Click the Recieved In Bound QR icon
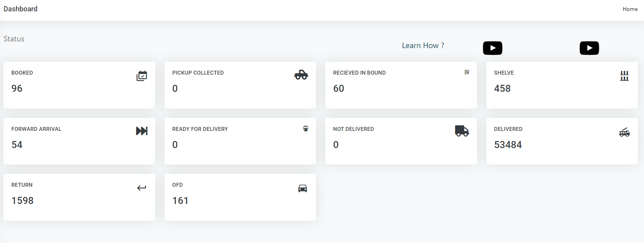The width and height of the screenshot is (644, 243). 467,72
